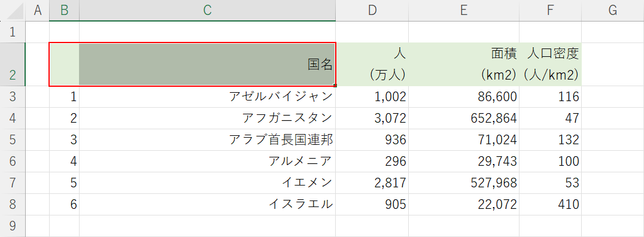The image size is (644, 237).
Task: Select cell アフガニスタン
Action: (208, 118)
